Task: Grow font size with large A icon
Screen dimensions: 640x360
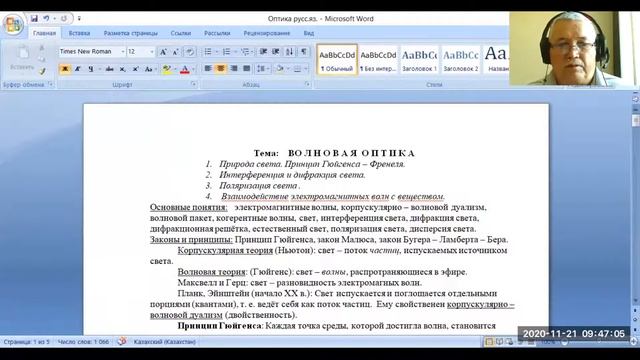Action: tap(163, 52)
